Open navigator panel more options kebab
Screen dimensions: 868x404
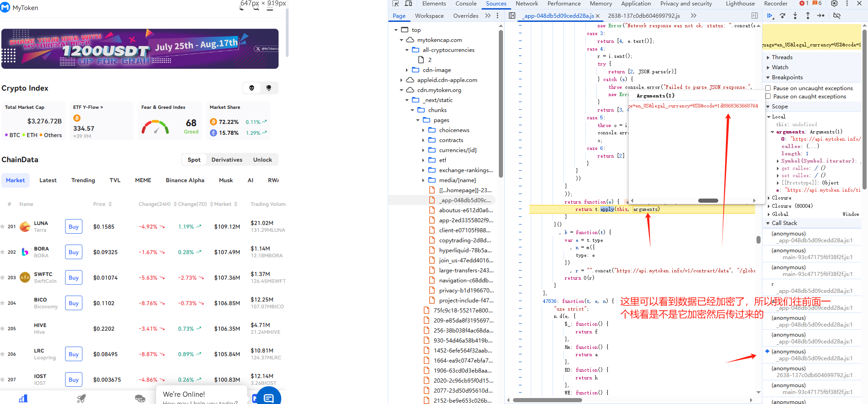497,15
